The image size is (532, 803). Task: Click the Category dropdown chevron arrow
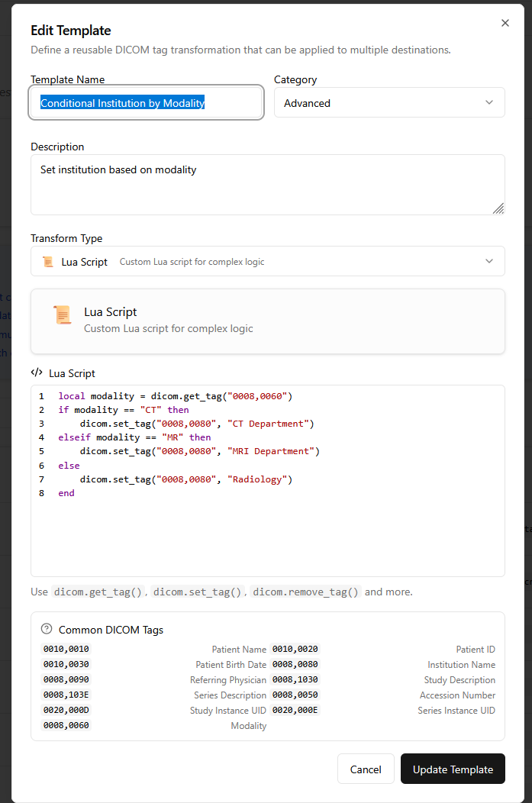pyautogui.click(x=489, y=103)
